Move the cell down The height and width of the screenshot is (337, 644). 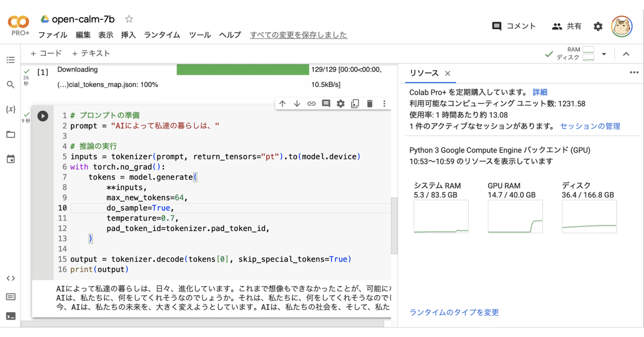coord(297,103)
